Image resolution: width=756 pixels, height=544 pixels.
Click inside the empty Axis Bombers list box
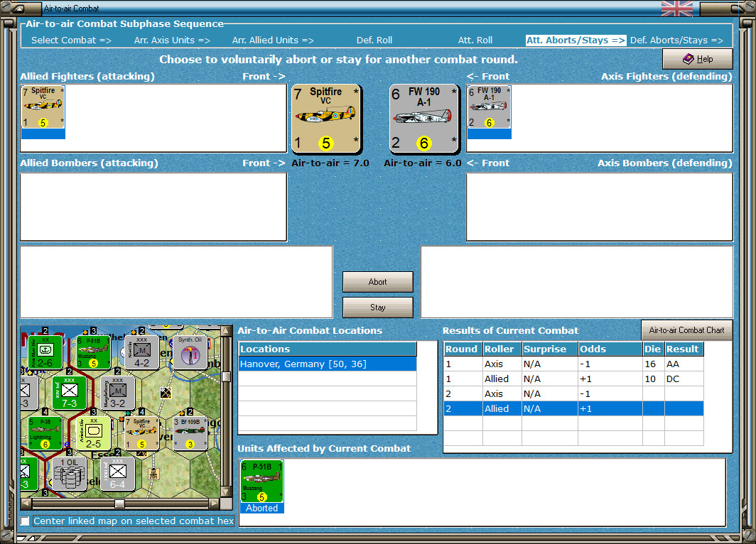click(x=599, y=207)
